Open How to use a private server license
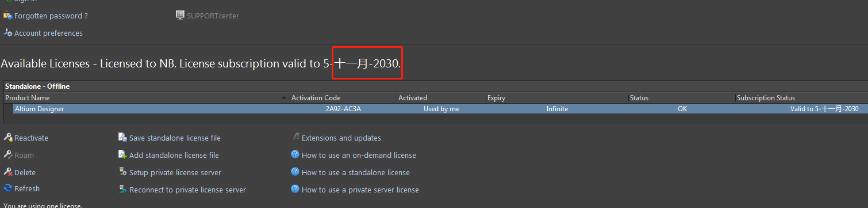 coord(360,190)
